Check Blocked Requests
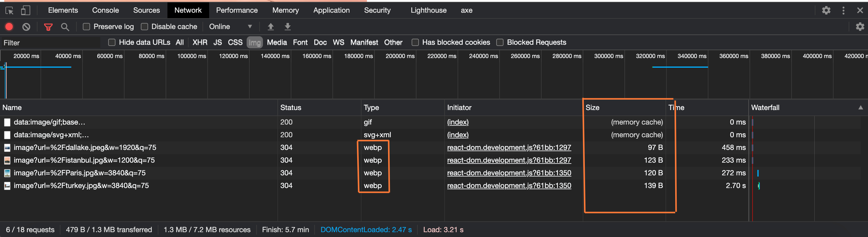The image size is (868, 237). pyautogui.click(x=500, y=43)
